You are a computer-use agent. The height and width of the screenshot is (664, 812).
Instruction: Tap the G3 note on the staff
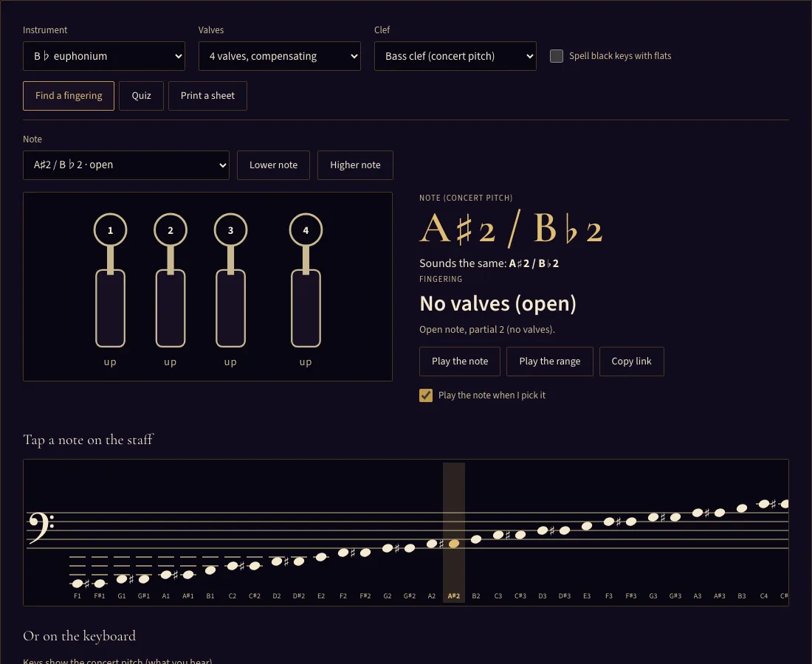[653, 517]
